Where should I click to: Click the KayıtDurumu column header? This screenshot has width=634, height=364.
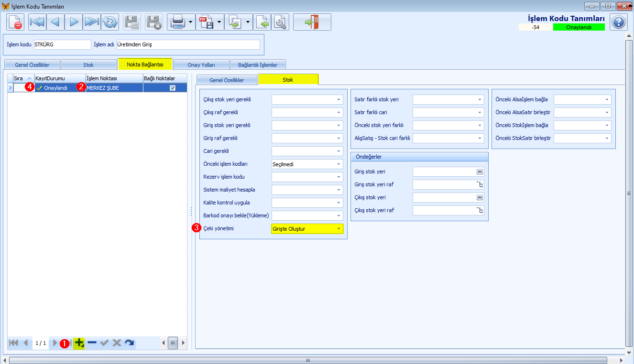60,78
